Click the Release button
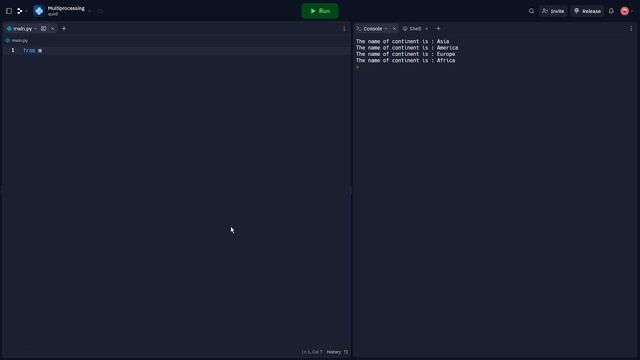 click(587, 11)
